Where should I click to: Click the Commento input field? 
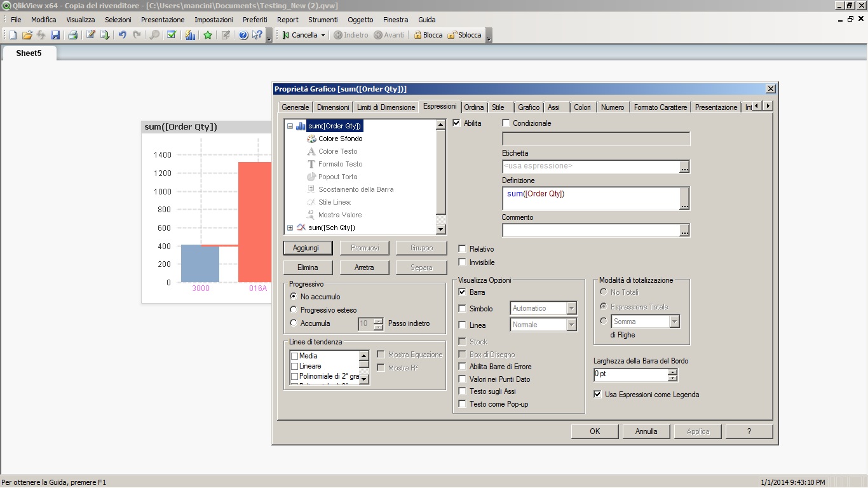pyautogui.click(x=590, y=230)
